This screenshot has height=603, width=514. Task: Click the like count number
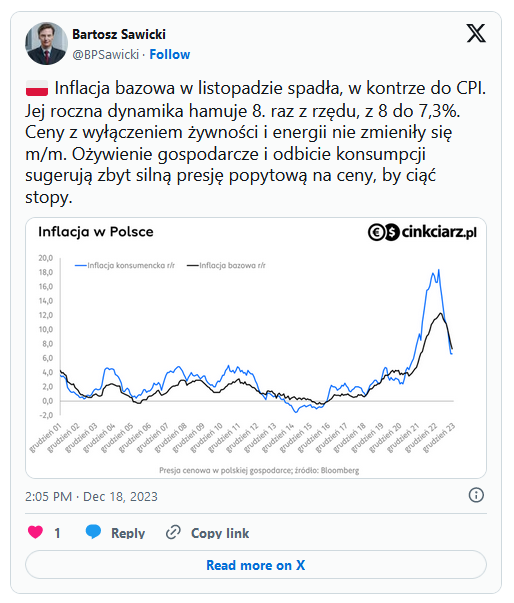tap(57, 533)
